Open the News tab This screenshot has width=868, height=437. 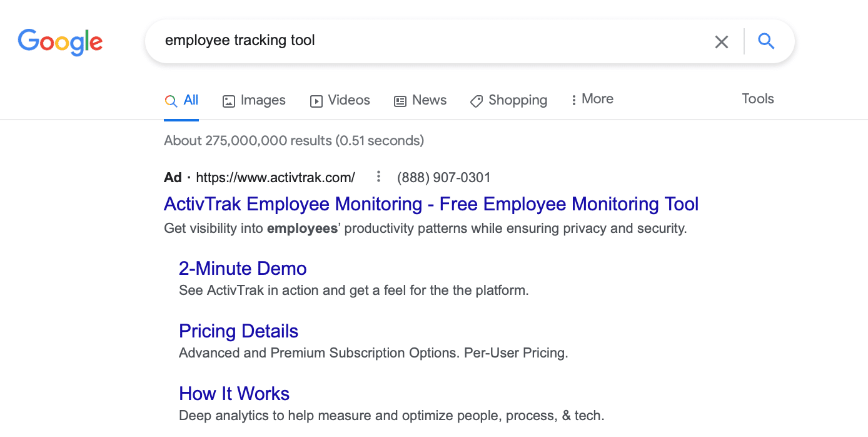[420, 100]
